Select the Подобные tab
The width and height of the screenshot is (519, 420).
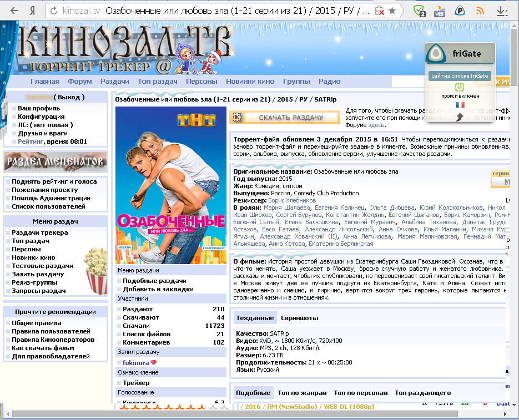(253, 393)
